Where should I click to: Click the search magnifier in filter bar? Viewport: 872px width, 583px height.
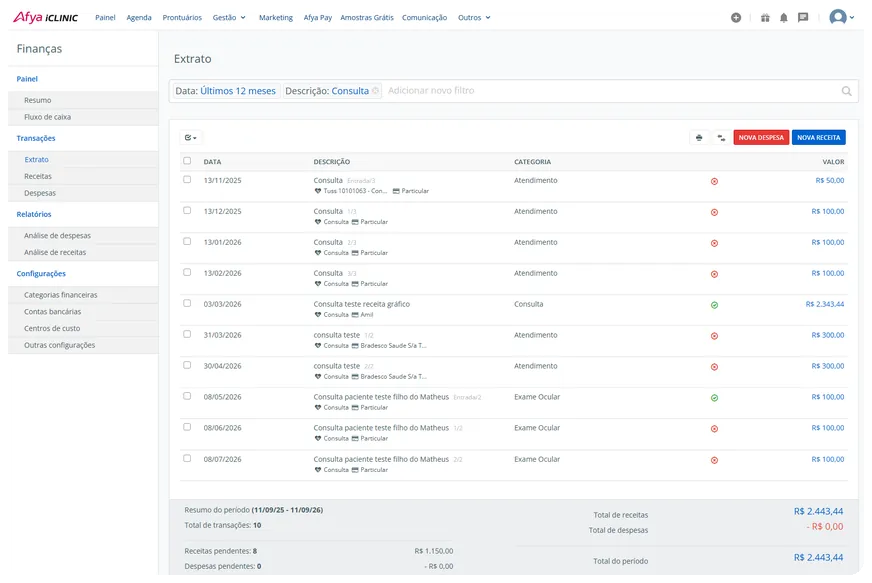(x=846, y=91)
